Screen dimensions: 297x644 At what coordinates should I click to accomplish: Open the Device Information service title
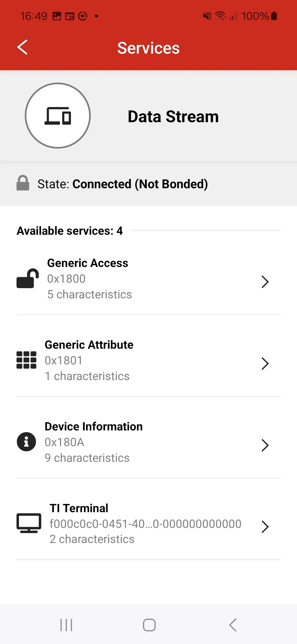pos(94,427)
